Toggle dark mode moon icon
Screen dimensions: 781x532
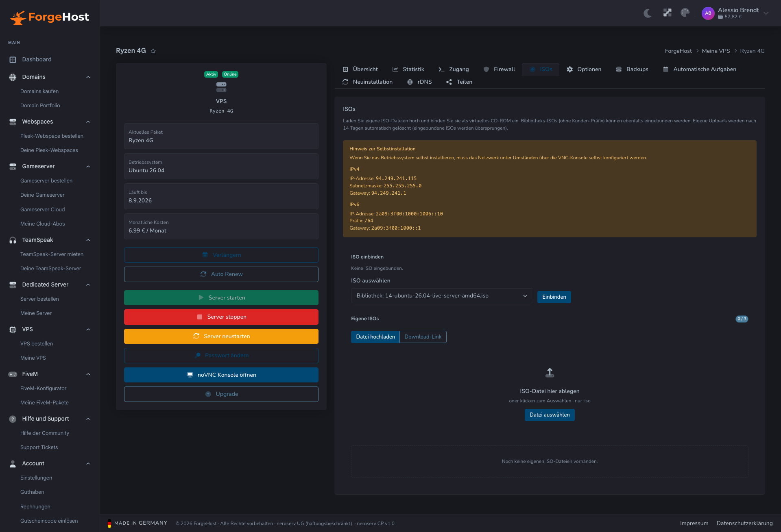[x=648, y=13]
